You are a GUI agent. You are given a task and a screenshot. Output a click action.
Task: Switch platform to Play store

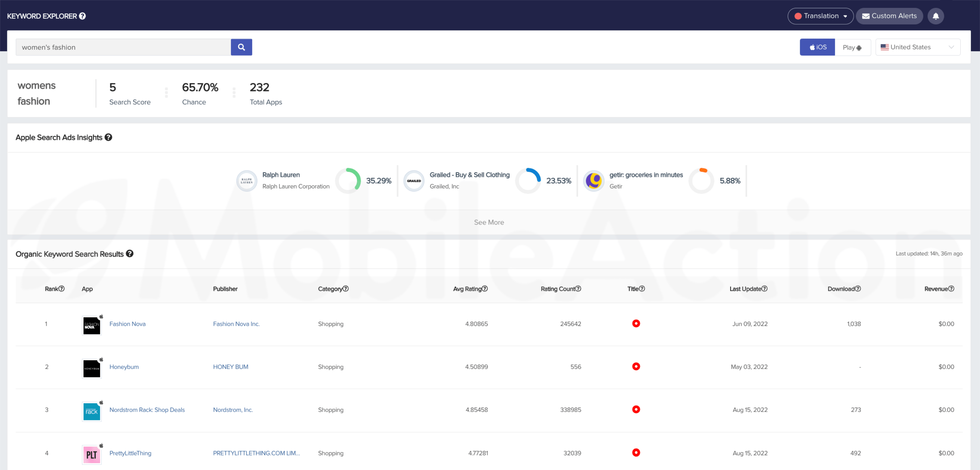point(853,47)
